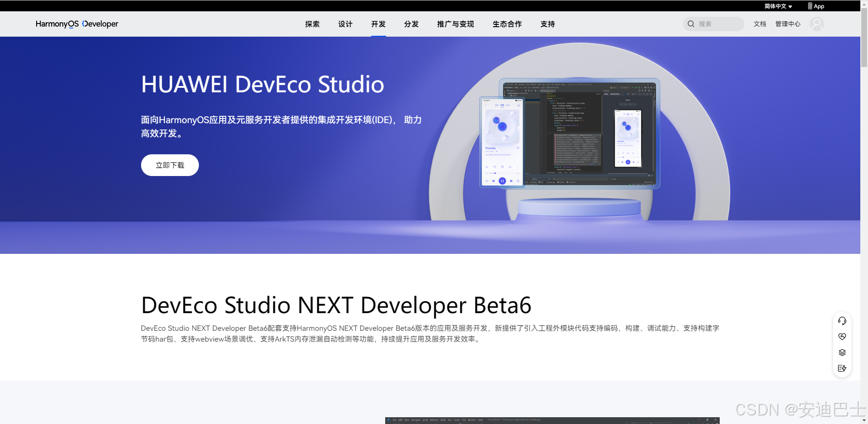Click the page vertical scrollbar thumb

pos(864,38)
